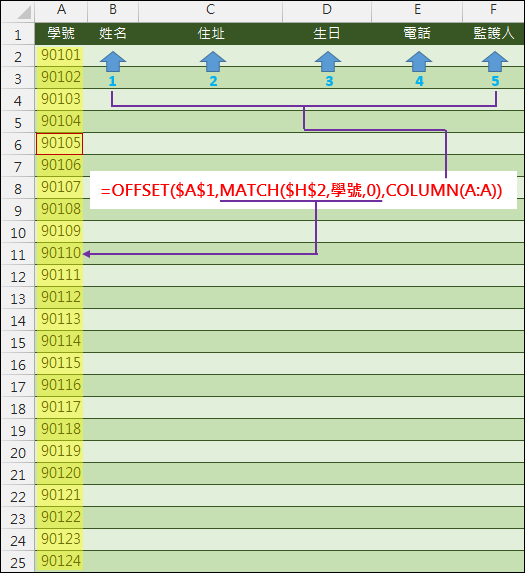525x573 pixels.
Task: Select cell containing 90113
Action: tap(60, 319)
